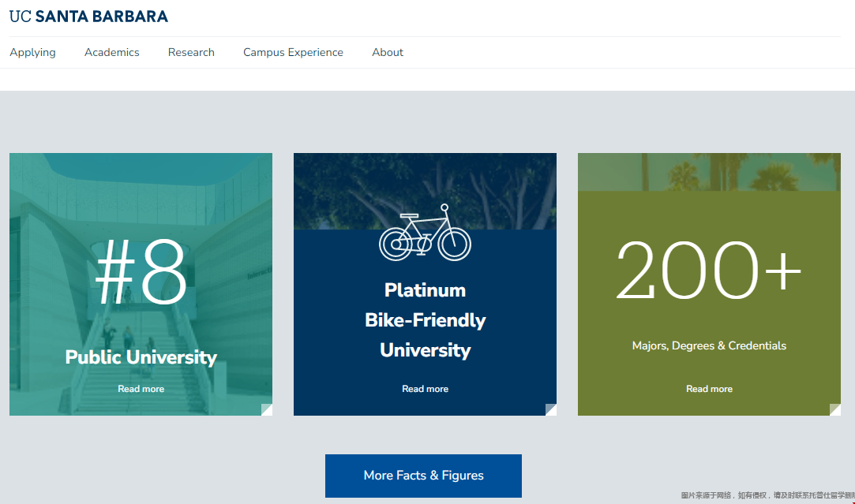Select the Public University heading
The image size is (855, 504).
(141, 357)
